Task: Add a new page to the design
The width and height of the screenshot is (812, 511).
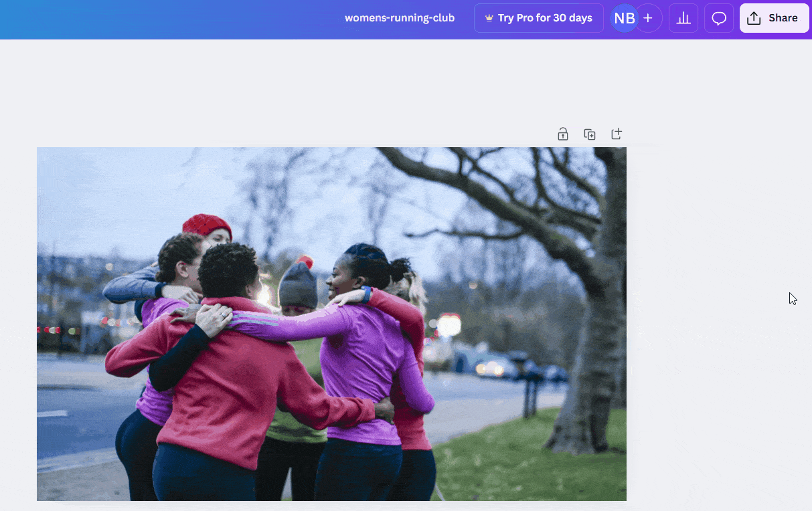Action: pos(616,134)
